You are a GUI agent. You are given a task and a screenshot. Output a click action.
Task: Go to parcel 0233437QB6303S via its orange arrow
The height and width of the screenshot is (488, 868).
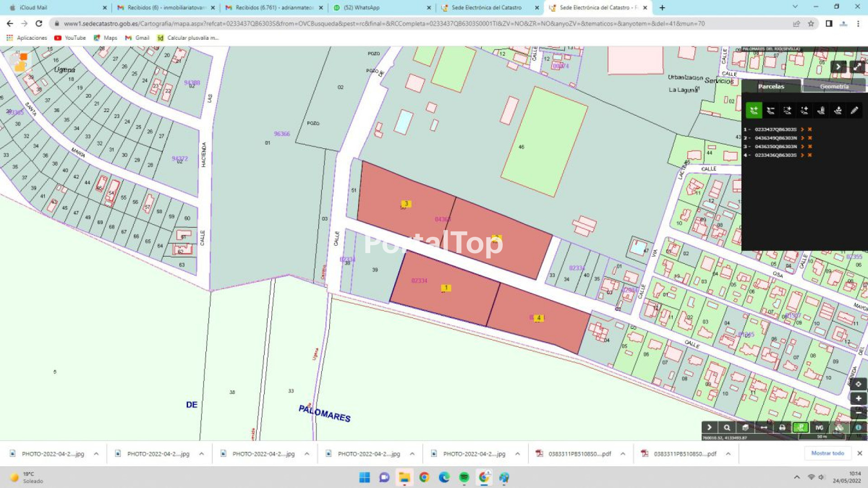(x=802, y=129)
